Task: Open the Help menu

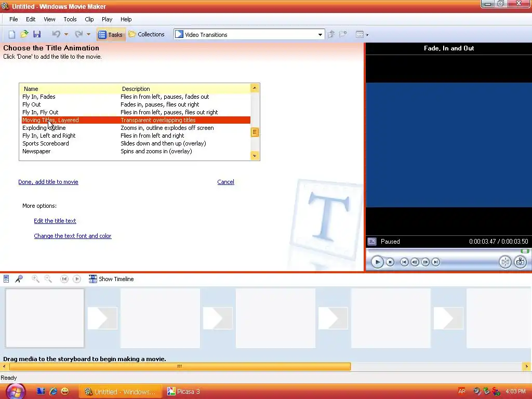Action: [x=126, y=19]
